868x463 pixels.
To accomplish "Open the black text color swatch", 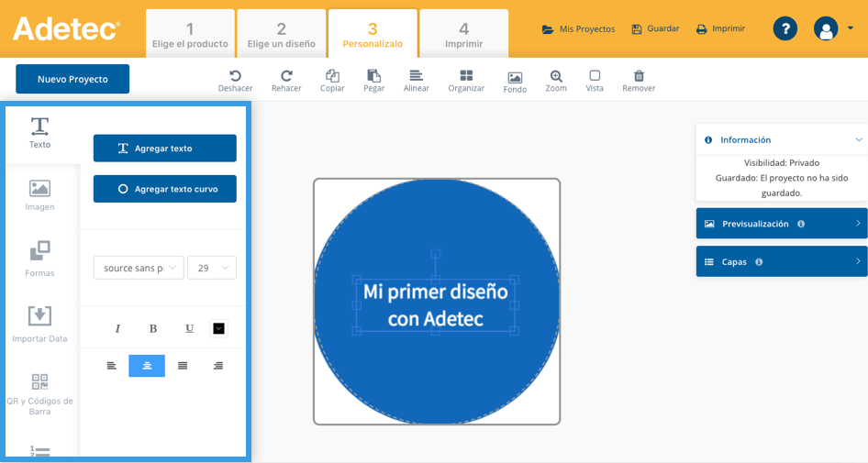I will pyautogui.click(x=218, y=328).
